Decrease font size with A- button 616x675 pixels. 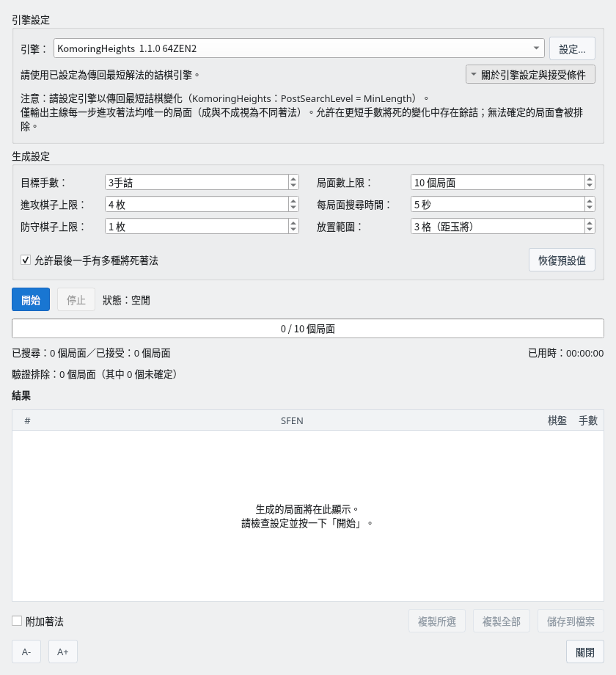point(26,652)
